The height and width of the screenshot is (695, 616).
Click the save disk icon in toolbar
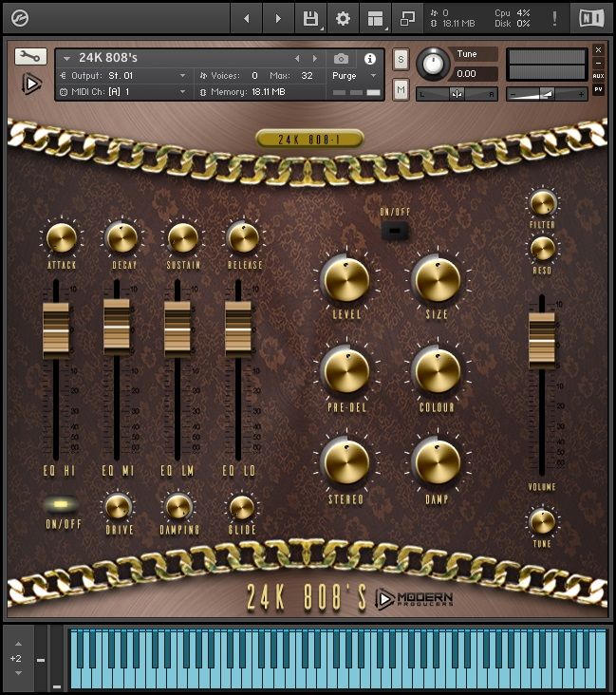[310, 18]
